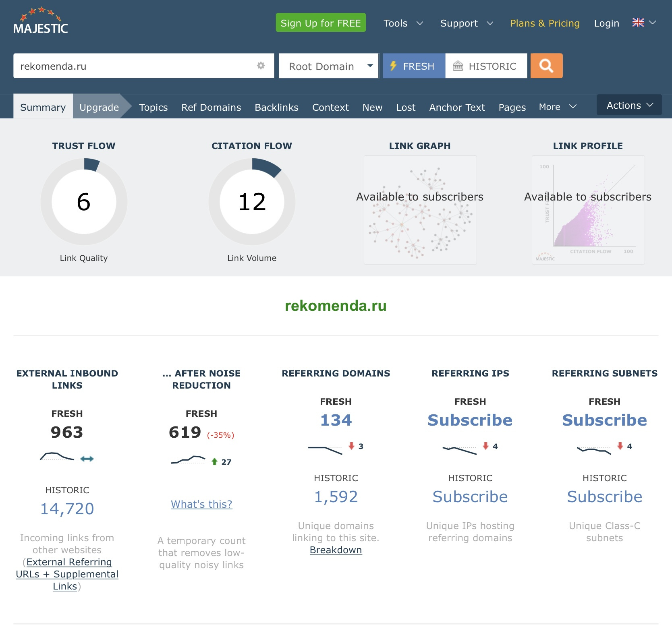The image size is (672, 633).
Task: Open search settings gear icon
Action: pos(261,66)
